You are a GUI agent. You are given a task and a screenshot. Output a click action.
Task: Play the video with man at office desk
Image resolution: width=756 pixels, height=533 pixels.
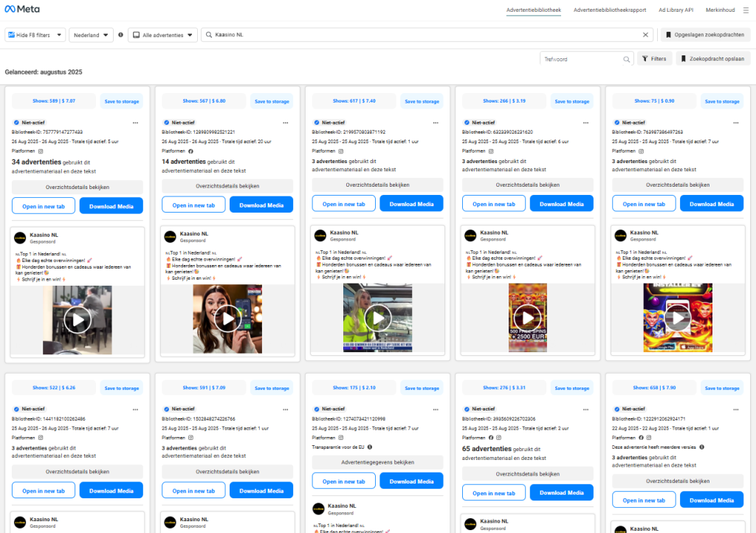(x=78, y=320)
